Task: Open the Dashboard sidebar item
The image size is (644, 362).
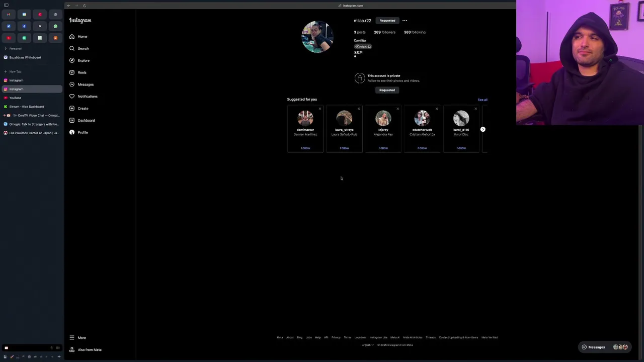Action: [82, 121]
